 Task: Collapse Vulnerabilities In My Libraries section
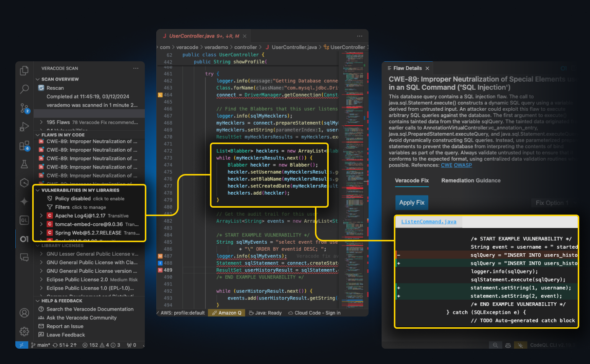pyautogui.click(x=38, y=190)
